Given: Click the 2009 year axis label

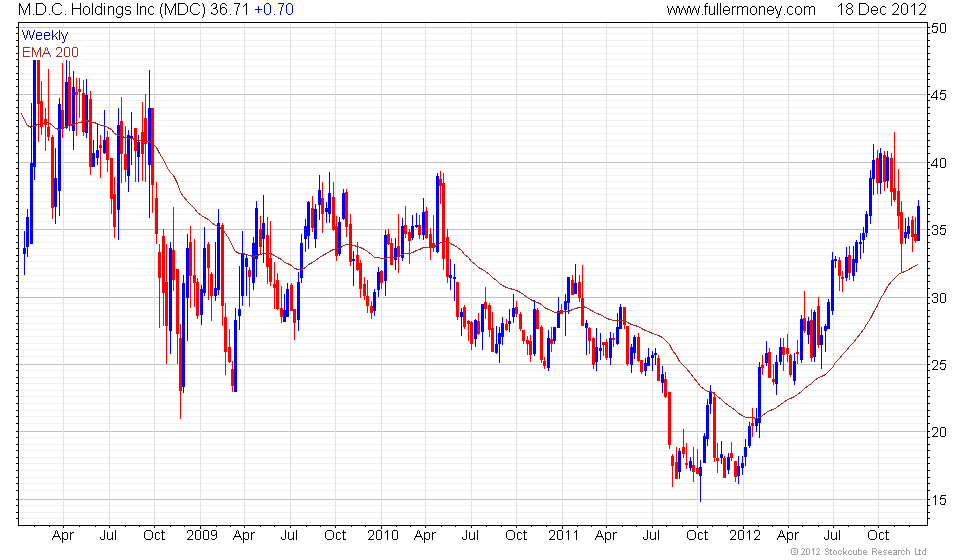Looking at the screenshot, I should [201, 535].
